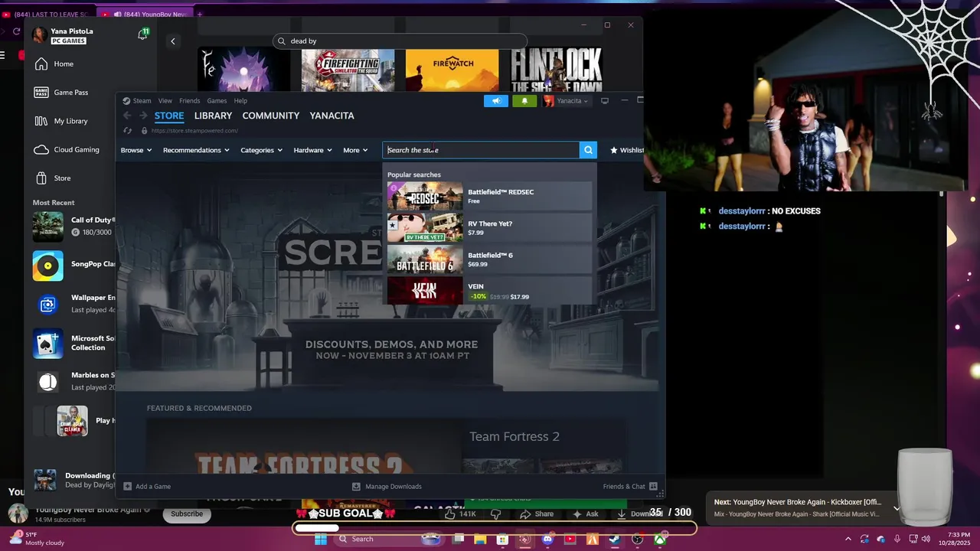This screenshot has width=980, height=551.
Task: Go back with Steam's back arrow
Action: pyautogui.click(x=127, y=116)
